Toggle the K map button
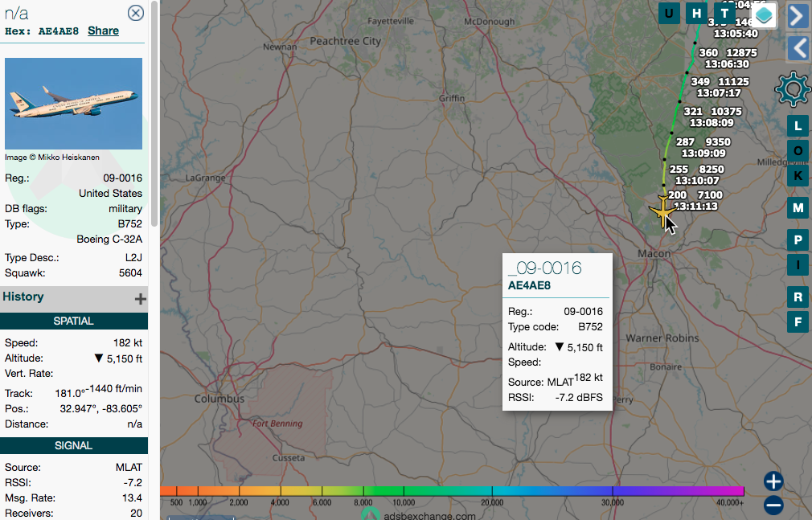 click(798, 175)
